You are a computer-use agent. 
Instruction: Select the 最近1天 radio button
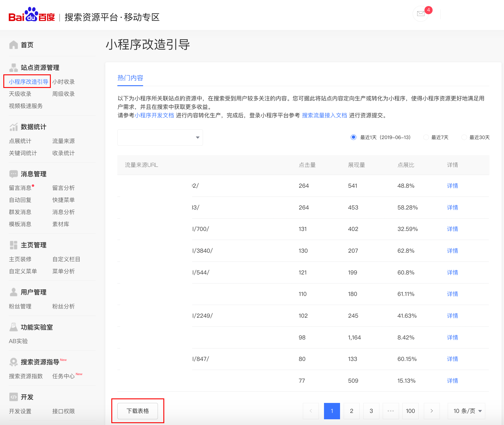[x=353, y=137]
